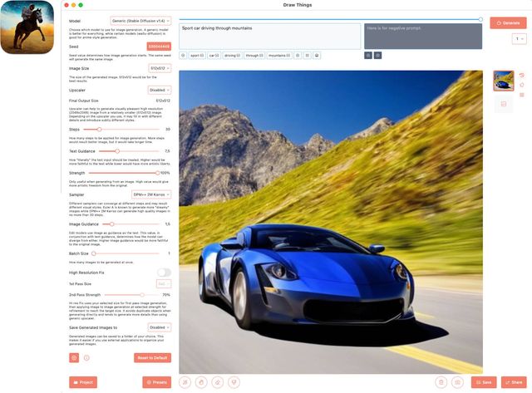Open the Presets menu
Screen dimensions: 532x393
point(156,382)
